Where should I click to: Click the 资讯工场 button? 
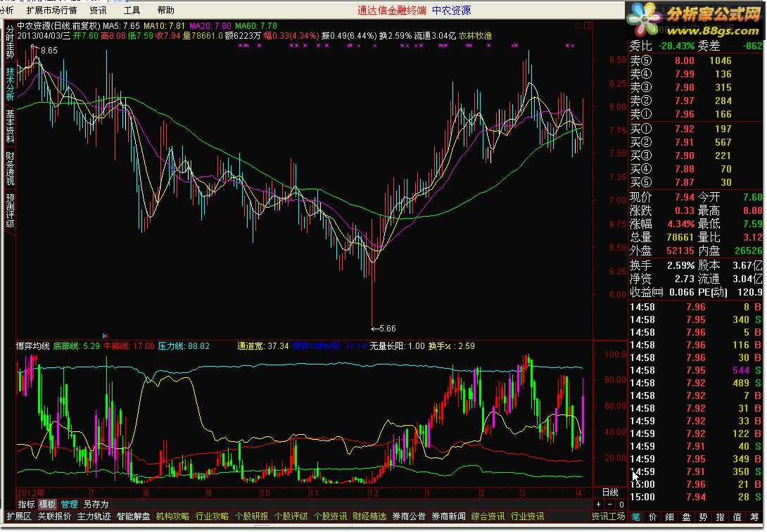coord(608,517)
